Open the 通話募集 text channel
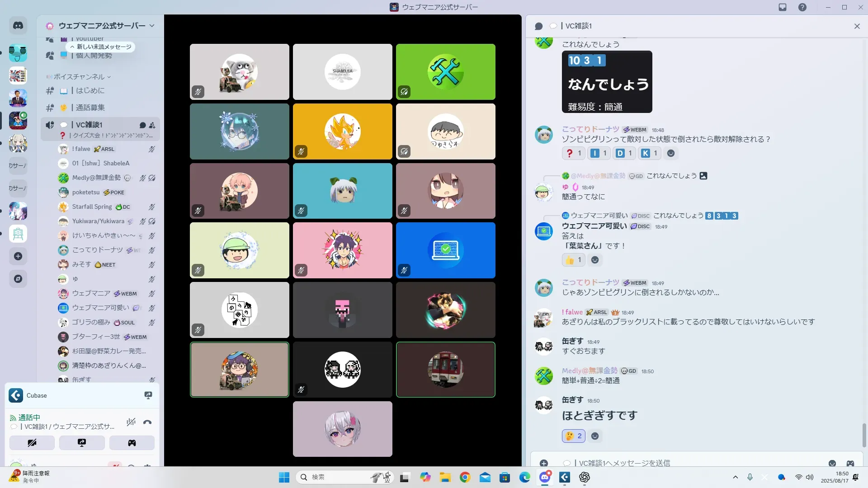 (x=90, y=108)
